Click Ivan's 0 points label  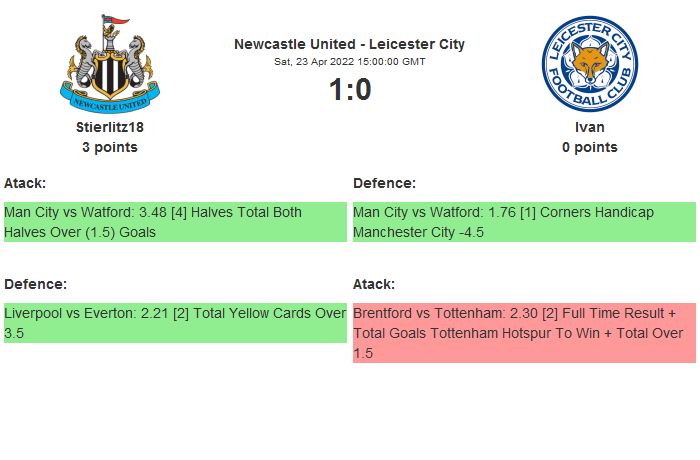[589, 147]
